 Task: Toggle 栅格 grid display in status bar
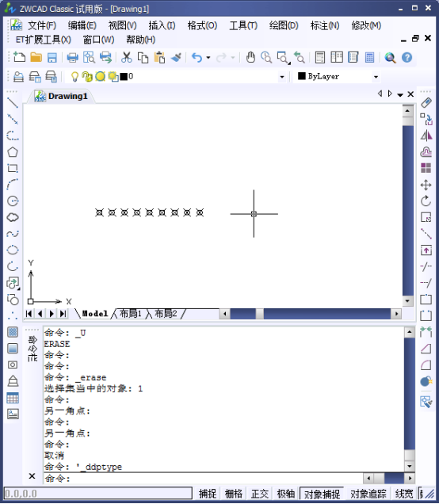[234, 494]
